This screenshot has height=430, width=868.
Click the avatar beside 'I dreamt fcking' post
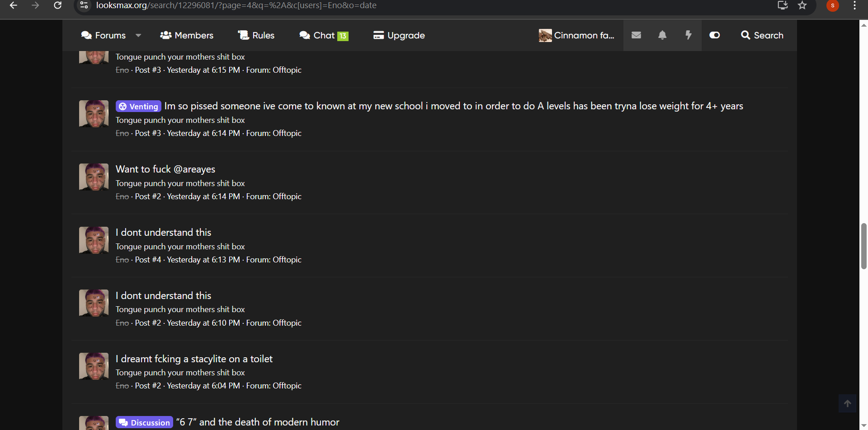pyautogui.click(x=94, y=366)
